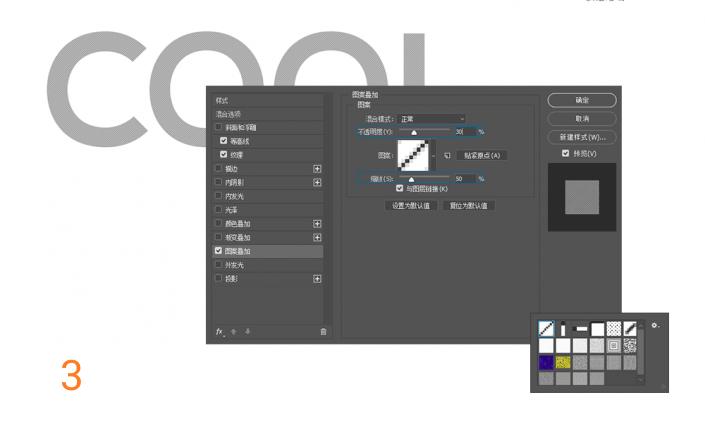Screen dimensions: 705x443
Task: Enable the 外发光 checkbox
Action: pyautogui.click(x=219, y=264)
